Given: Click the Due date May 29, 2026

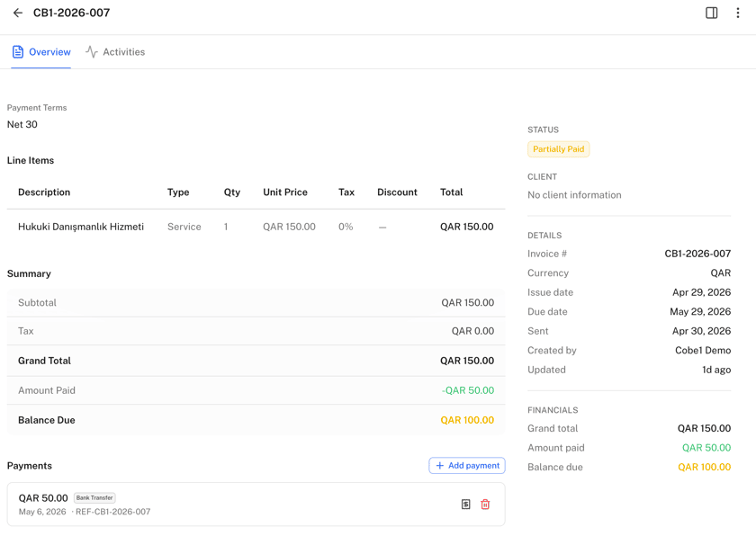Looking at the screenshot, I should tap(700, 311).
